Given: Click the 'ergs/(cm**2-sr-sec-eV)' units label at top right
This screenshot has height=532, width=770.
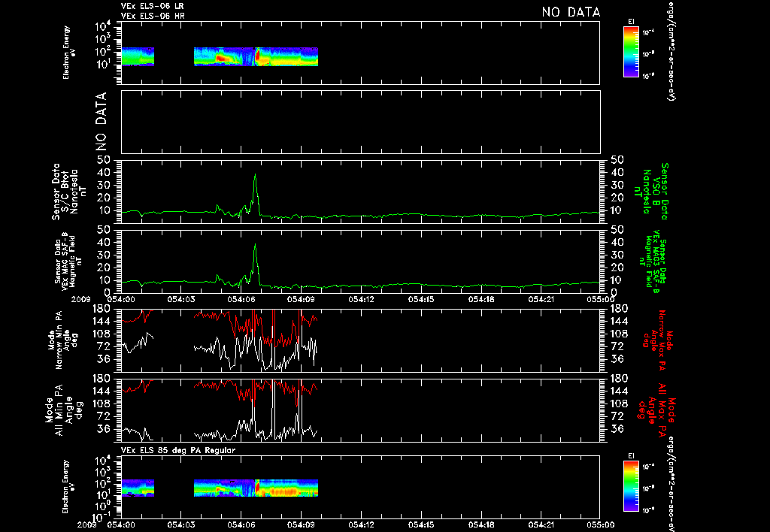Looking at the screenshot, I should (x=670, y=50).
